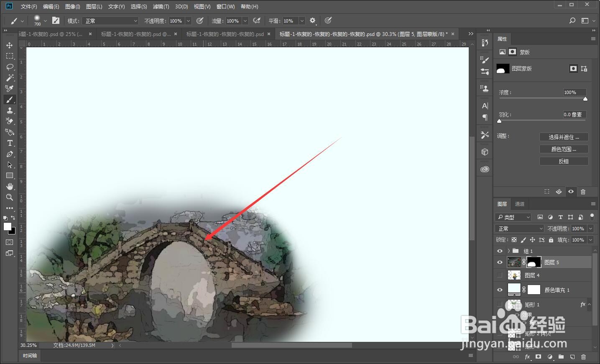The width and height of the screenshot is (600, 364).
Task: Toggle lock all padlock icon
Action: pyautogui.click(x=551, y=240)
